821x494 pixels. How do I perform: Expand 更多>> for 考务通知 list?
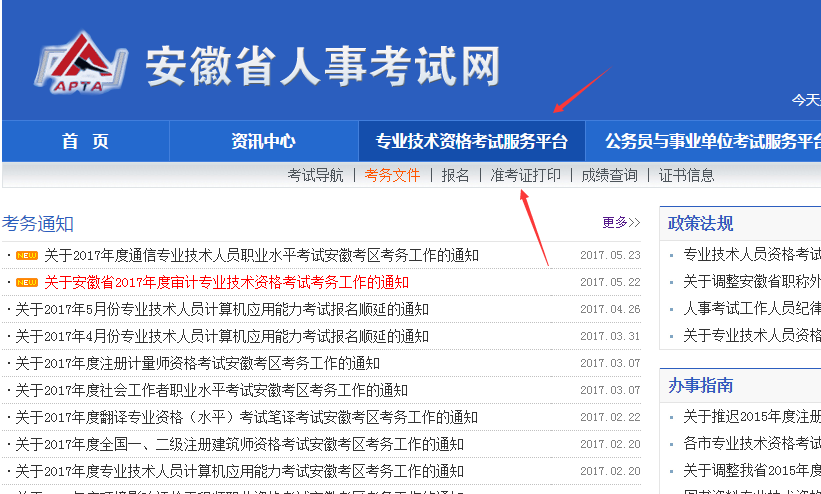pyautogui.click(x=620, y=222)
